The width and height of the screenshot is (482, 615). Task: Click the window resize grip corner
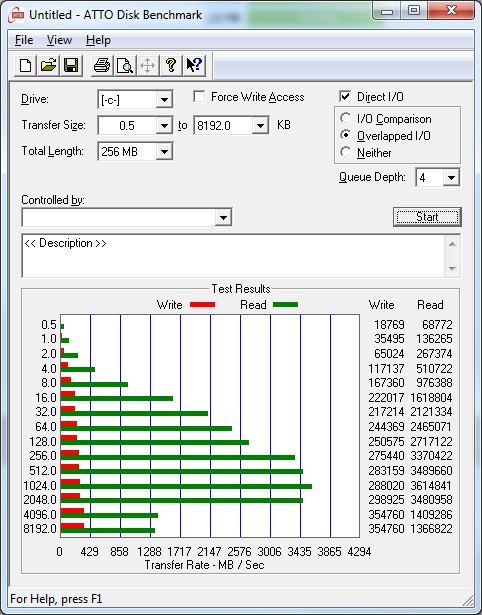pyautogui.click(x=469, y=601)
